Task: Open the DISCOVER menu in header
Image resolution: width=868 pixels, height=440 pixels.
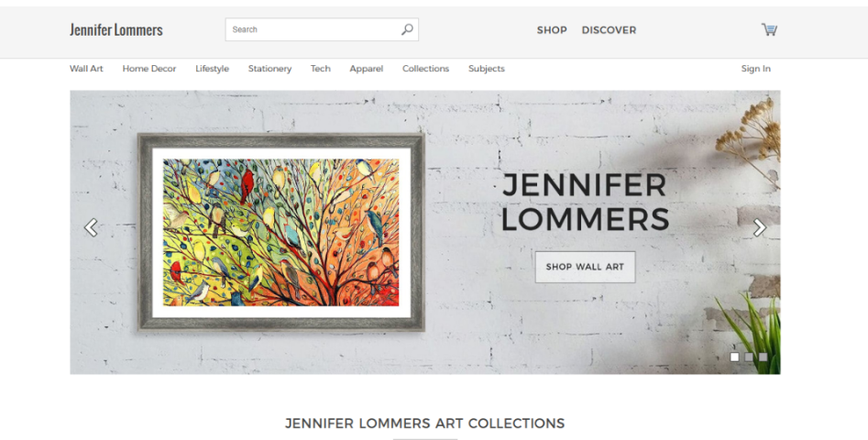Action: point(609,30)
